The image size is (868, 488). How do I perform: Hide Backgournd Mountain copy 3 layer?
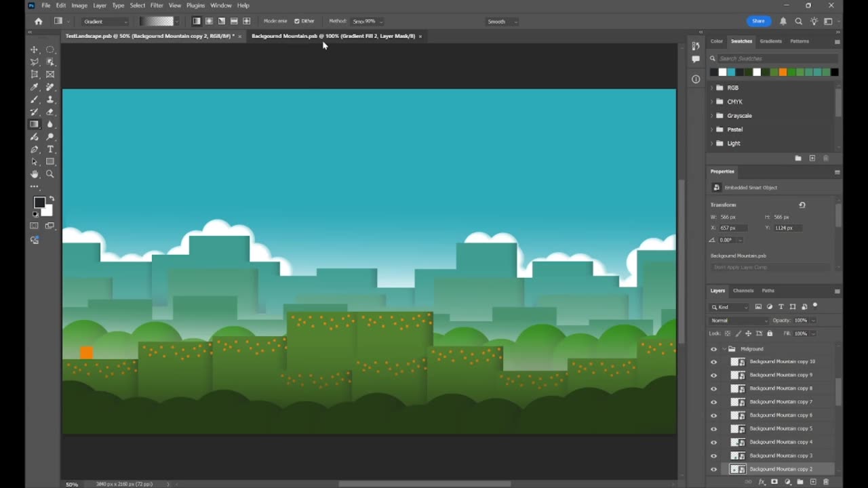point(713,455)
